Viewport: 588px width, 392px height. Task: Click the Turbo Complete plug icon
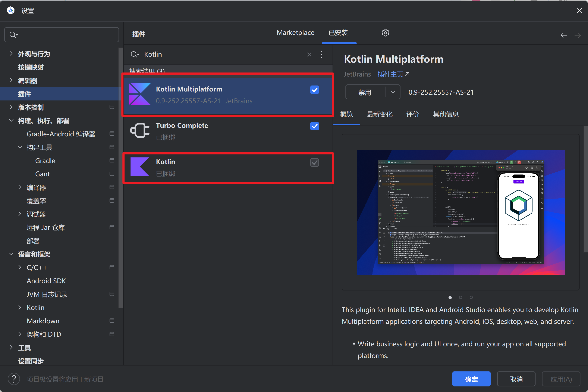pos(140,130)
